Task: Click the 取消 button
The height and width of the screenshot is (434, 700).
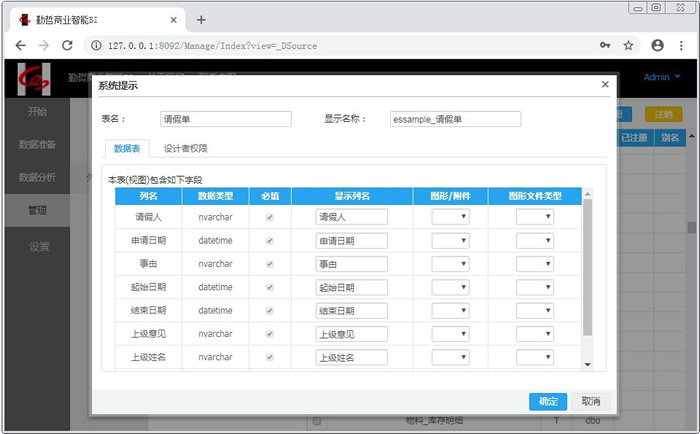Action: click(590, 401)
